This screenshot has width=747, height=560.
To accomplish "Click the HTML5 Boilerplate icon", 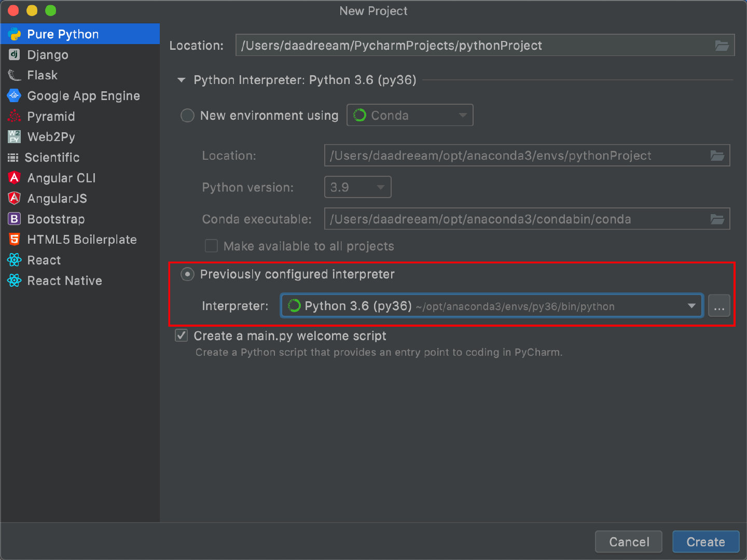I will (x=15, y=240).
